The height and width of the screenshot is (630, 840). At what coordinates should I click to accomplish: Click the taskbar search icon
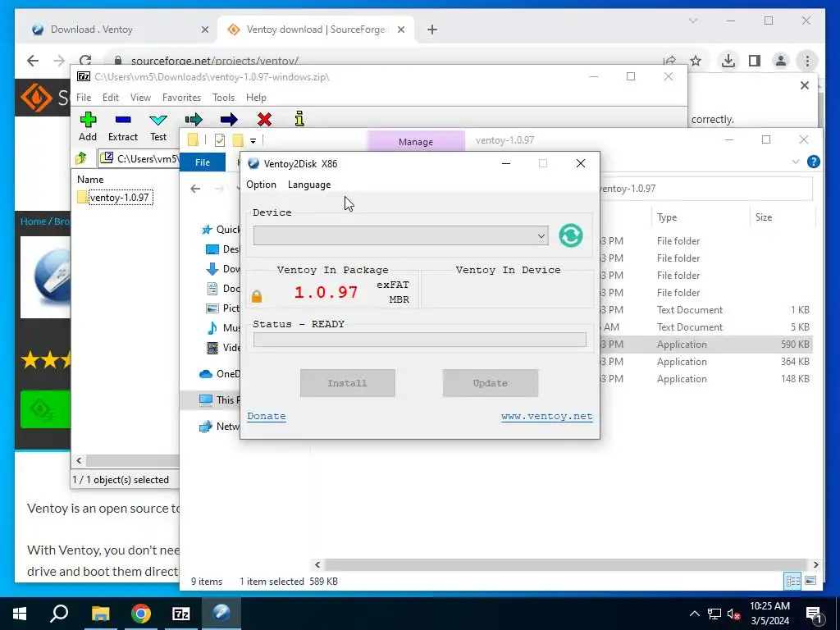[x=59, y=614]
